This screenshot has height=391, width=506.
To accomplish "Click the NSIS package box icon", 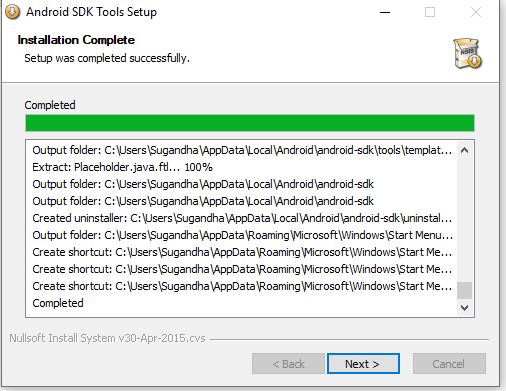I will tap(467, 53).
